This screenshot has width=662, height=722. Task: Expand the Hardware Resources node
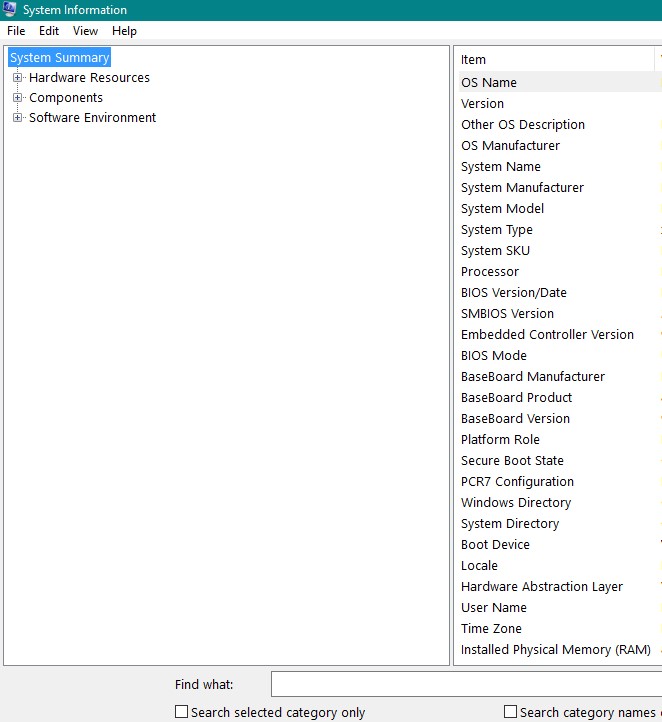17,77
